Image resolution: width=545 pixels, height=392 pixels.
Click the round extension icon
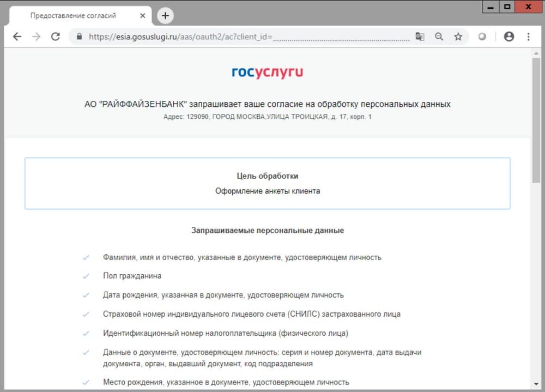(482, 37)
